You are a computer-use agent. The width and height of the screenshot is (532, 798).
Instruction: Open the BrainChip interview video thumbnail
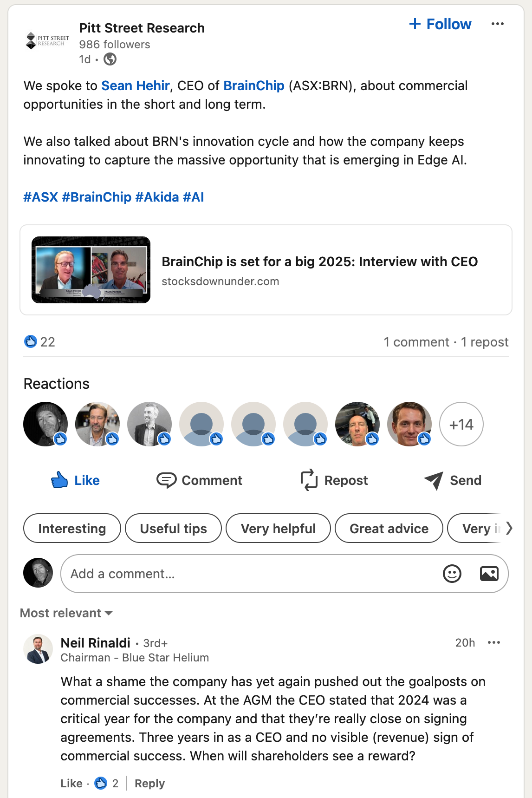pyautogui.click(x=91, y=270)
